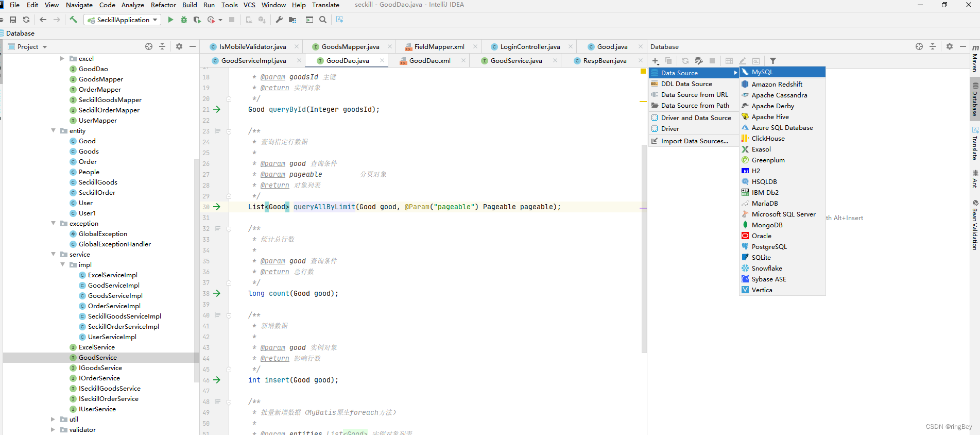980x435 pixels.
Task: Click the plus icon in Database toolbar
Action: click(656, 61)
